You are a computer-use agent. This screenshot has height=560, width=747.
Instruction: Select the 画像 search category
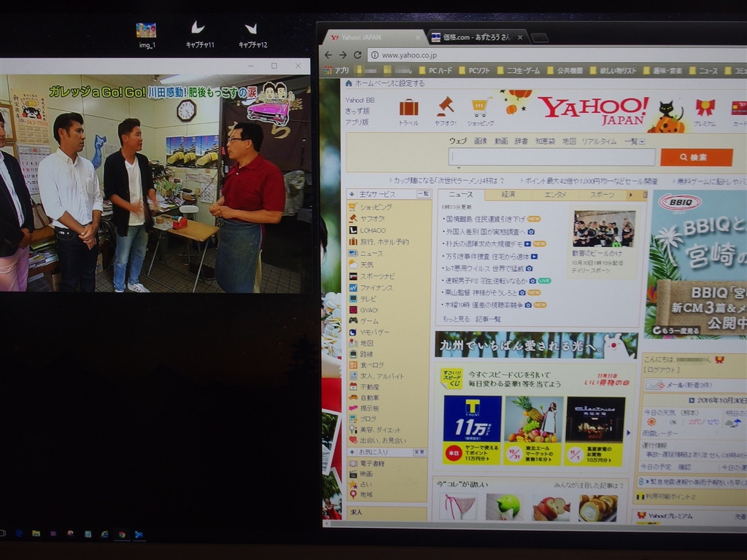tap(480, 141)
